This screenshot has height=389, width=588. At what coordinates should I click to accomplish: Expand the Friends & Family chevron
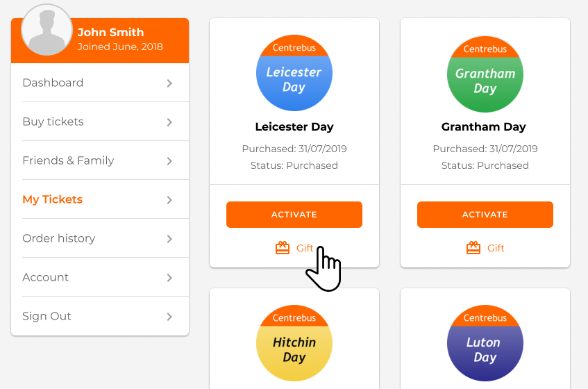169,161
